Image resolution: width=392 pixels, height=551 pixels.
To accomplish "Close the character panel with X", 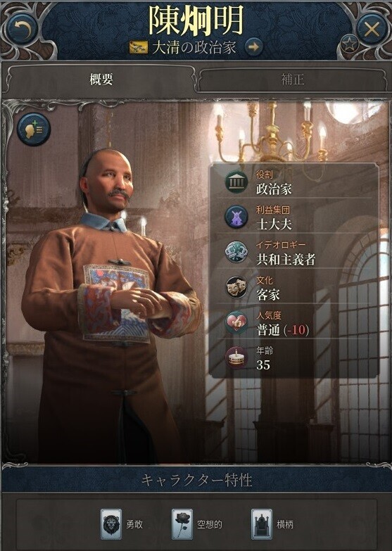I will (372, 29).
